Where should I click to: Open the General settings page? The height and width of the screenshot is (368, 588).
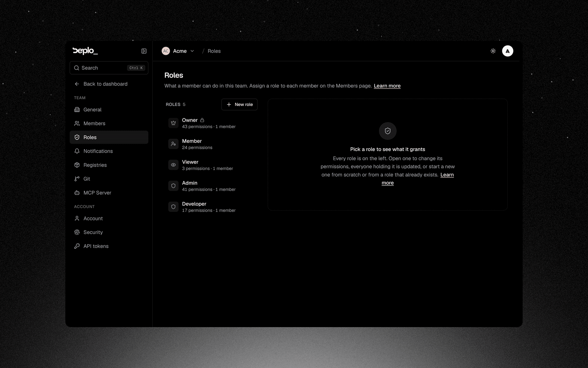(x=109, y=110)
